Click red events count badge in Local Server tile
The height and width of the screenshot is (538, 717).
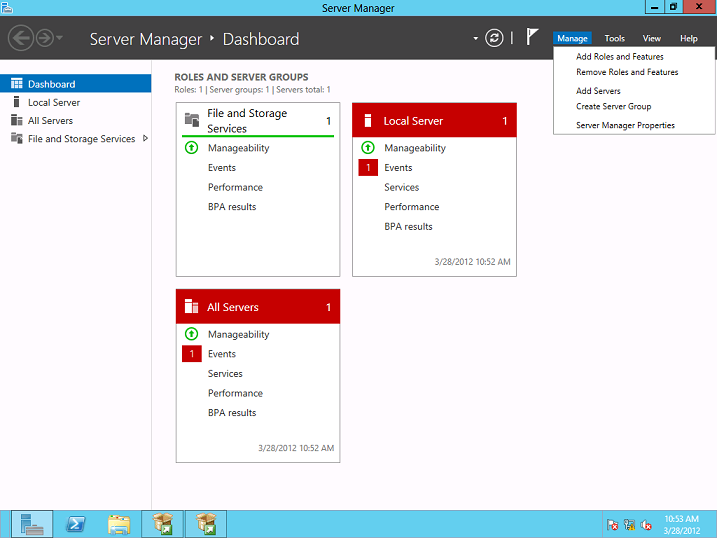[x=368, y=168]
